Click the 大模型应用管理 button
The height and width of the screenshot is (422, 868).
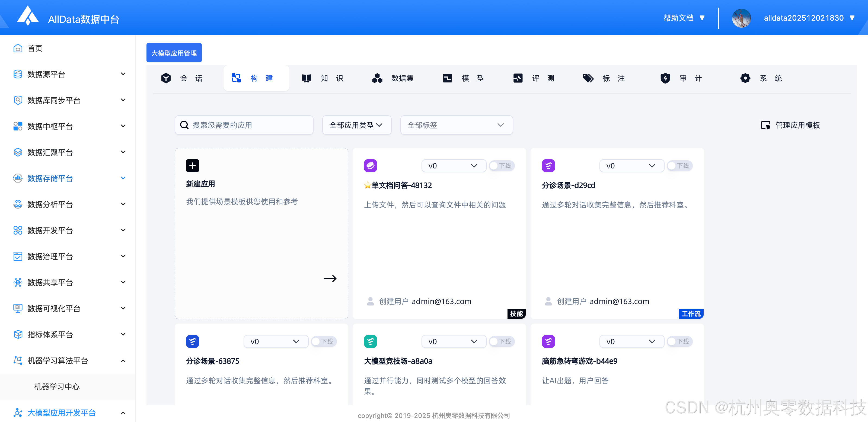tap(174, 53)
